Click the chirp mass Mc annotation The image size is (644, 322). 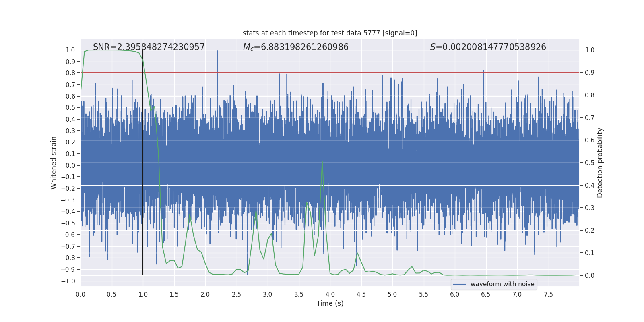pos(295,47)
